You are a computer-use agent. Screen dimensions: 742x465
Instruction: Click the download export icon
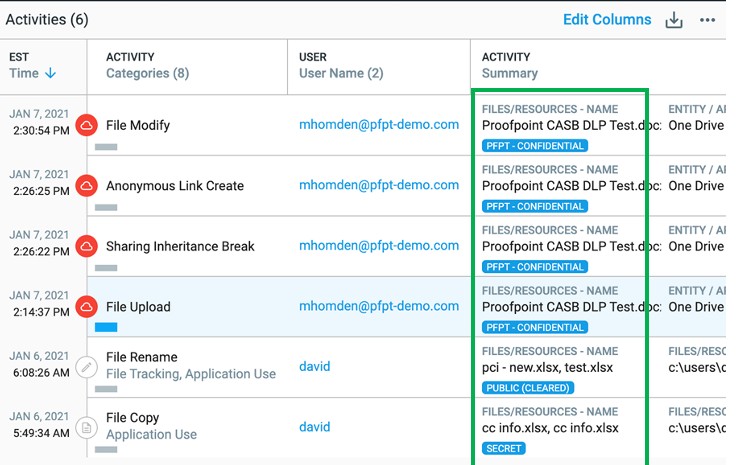point(673,20)
